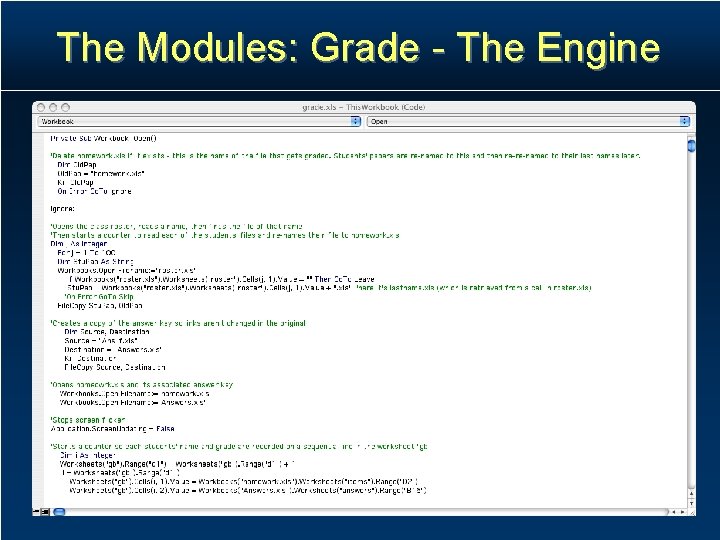This screenshot has height=540, width=720.
Task: Click the 'Ignore:' label line
Action: [x=62, y=209]
